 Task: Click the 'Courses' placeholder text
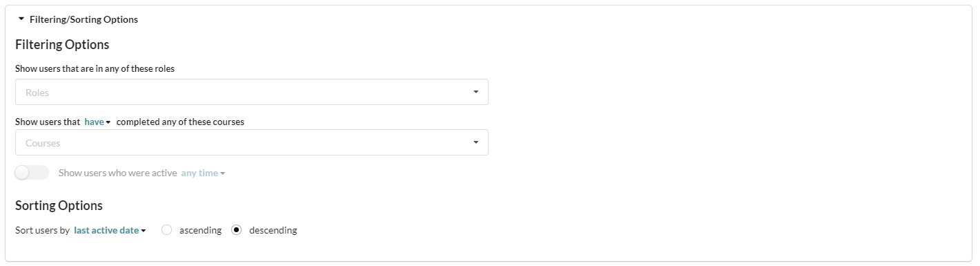point(43,143)
